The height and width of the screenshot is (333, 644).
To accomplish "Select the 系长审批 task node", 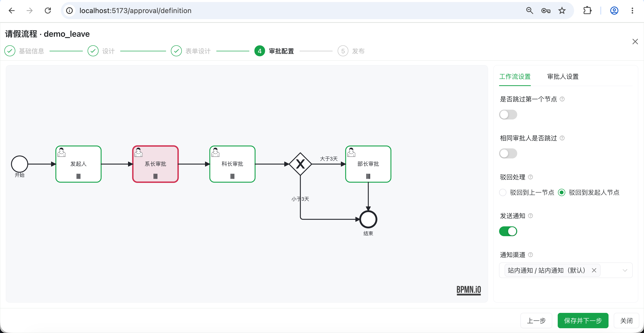I will point(155,164).
